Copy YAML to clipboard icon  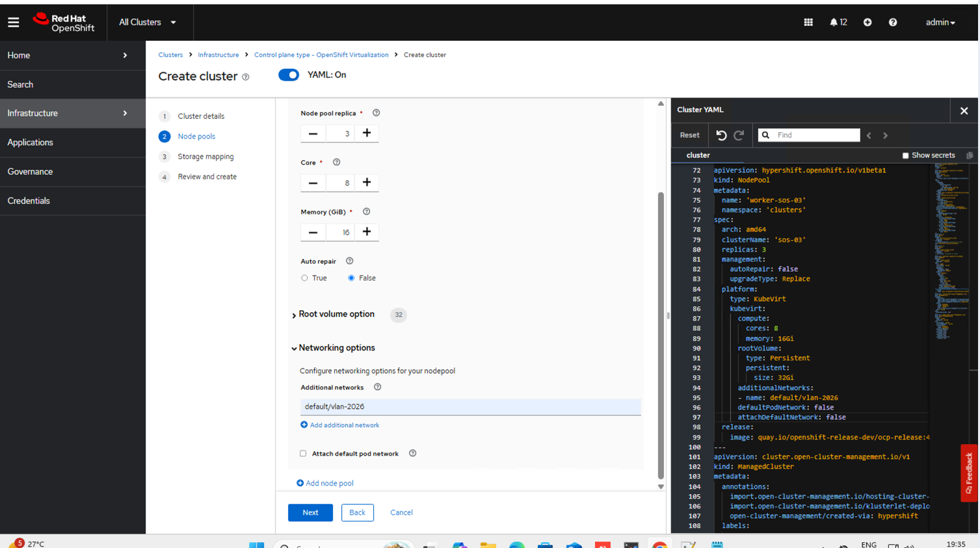970,156
